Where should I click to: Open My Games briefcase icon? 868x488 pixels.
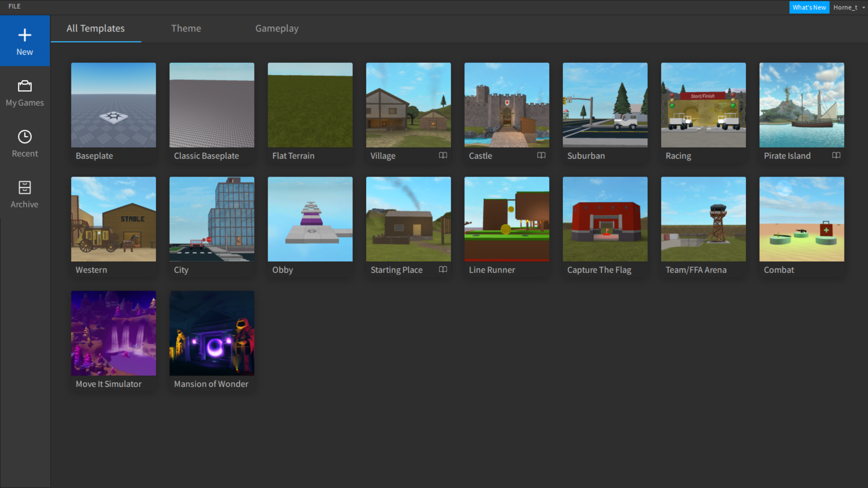click(x=25, y=86)
